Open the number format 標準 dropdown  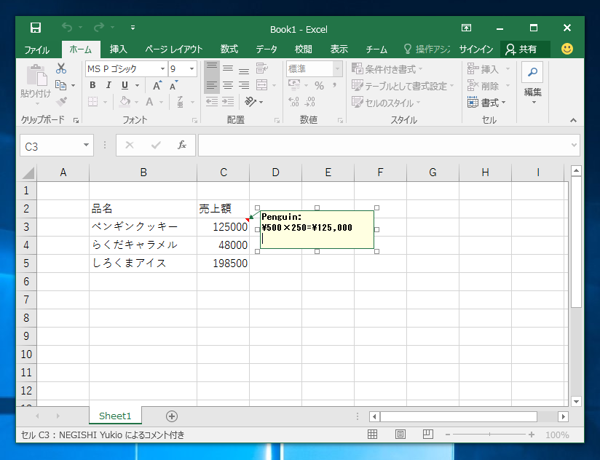coord(338,69)
